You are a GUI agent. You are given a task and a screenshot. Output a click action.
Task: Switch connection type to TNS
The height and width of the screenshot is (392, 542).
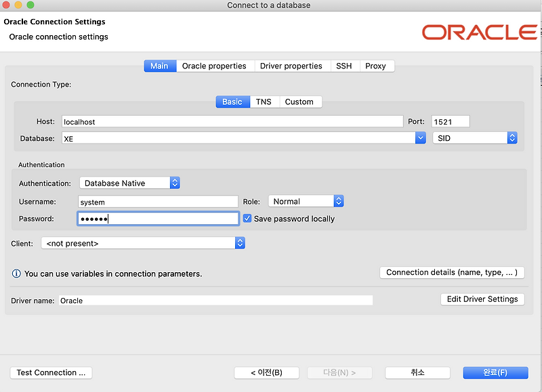(x=264, y=101)
